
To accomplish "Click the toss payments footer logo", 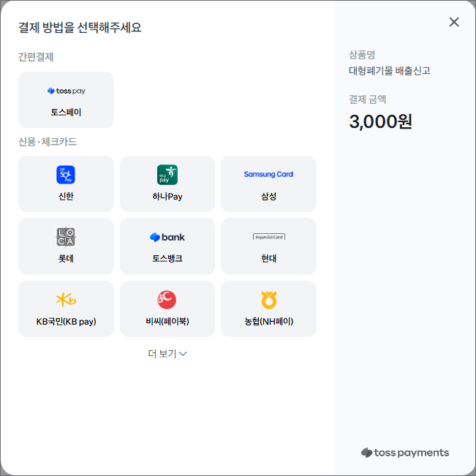I will [405, 453].
